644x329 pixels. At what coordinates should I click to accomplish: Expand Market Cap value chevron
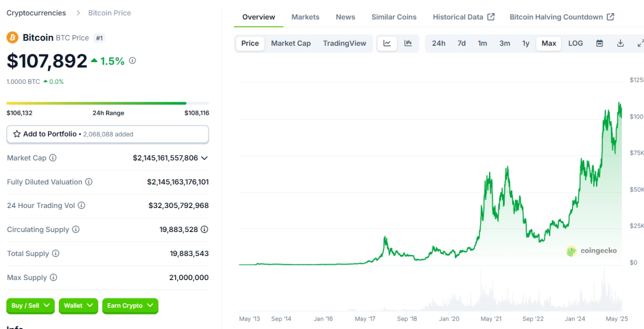point(204,158)
